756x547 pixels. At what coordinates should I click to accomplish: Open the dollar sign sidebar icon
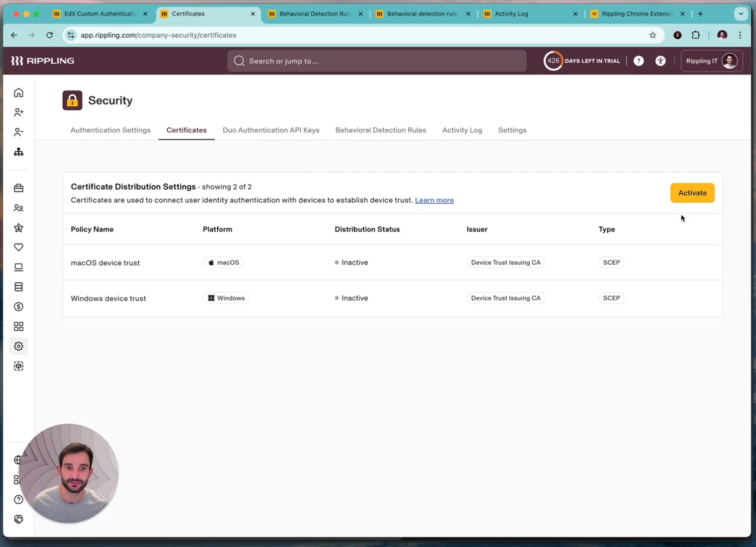(x=18, y=307)
